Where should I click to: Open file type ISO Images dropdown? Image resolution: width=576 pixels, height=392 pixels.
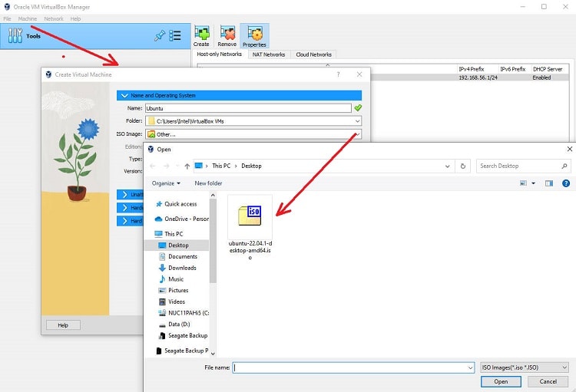(525, 367)
